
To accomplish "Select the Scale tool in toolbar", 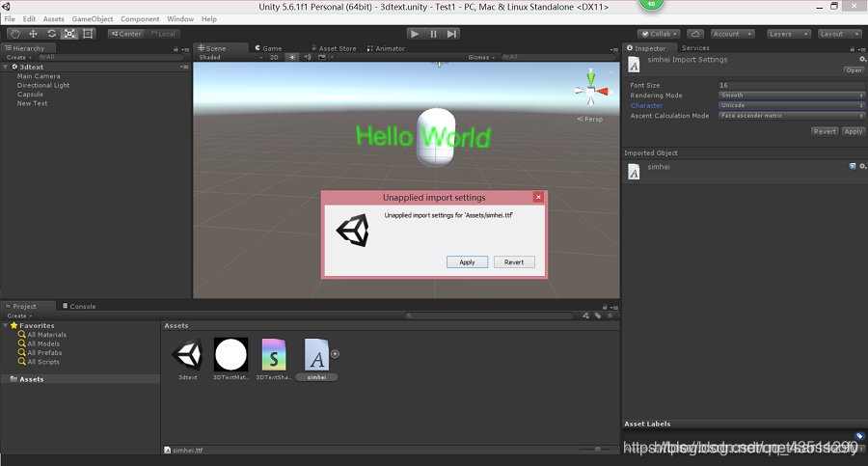I will pyautogui.click(x=69, y=34).
